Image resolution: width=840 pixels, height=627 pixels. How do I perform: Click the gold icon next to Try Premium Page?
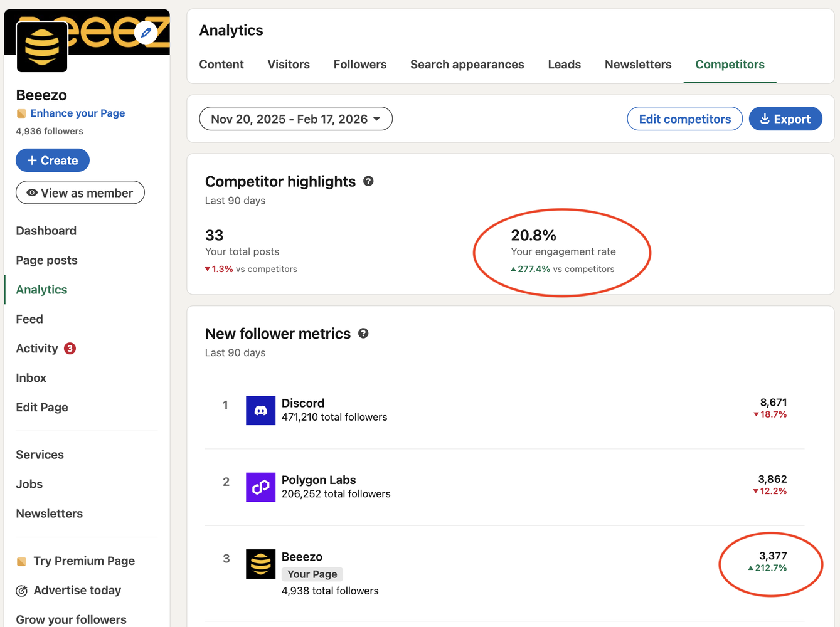click(21, 561)
